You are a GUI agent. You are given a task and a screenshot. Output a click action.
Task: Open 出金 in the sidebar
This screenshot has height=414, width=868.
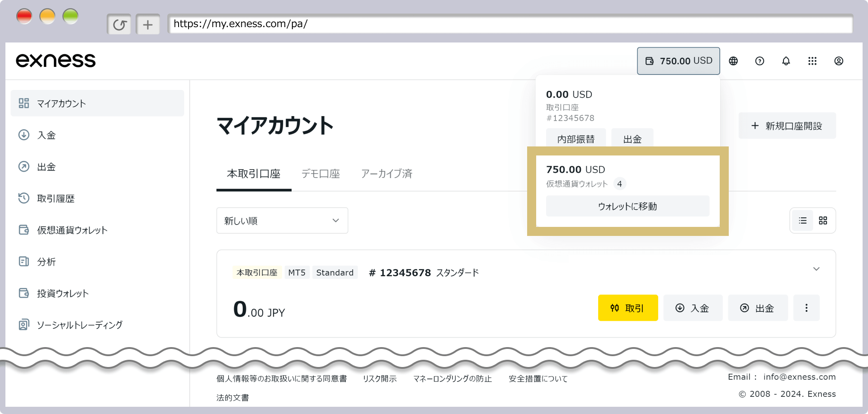pyautogui.click(x=97, y=167)
